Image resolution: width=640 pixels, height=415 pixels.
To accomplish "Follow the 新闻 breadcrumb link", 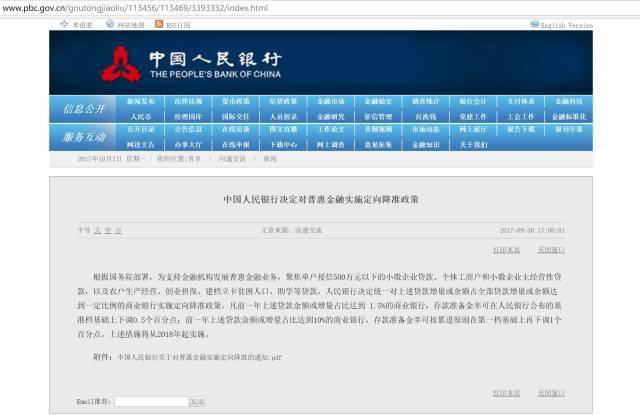I will click(x=270, y=159).
